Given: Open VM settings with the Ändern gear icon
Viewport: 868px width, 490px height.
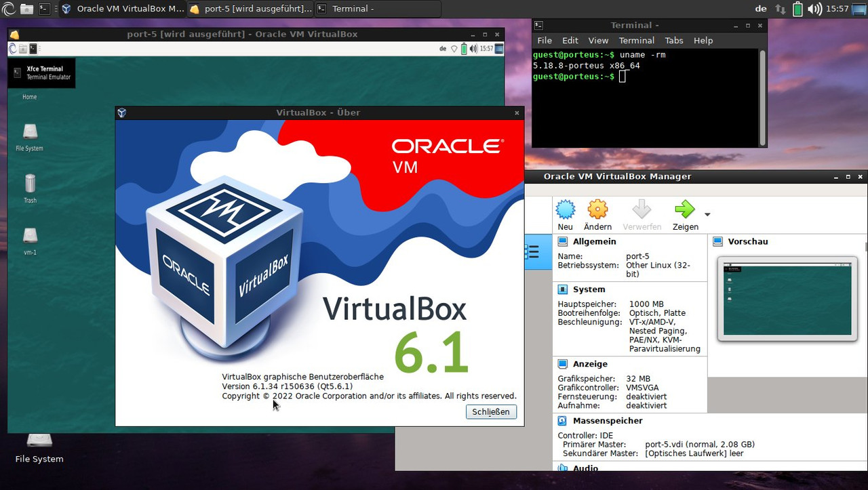Looking at the screenshot, I should point(597,209).
